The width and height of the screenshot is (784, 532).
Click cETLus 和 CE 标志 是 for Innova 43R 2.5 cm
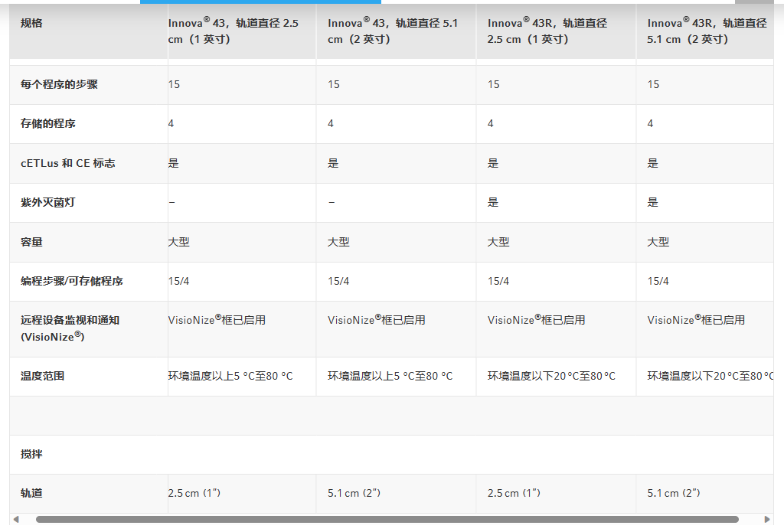click(x=493, y=163)
